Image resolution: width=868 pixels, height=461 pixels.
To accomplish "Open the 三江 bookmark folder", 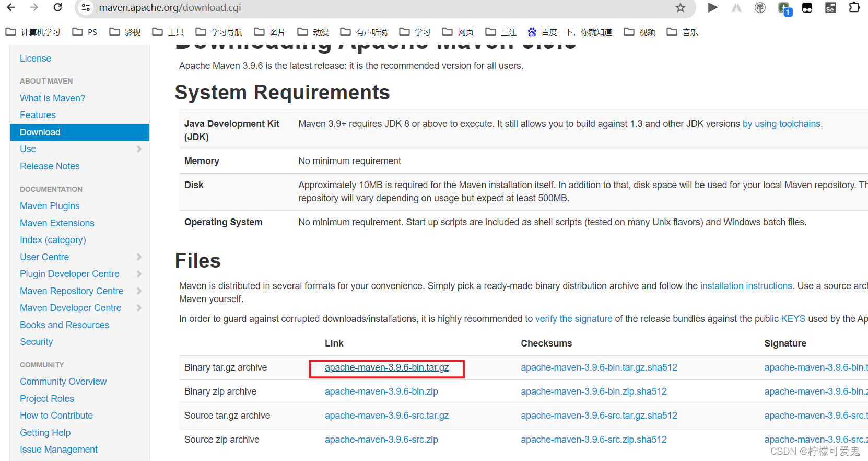I will click(501, 32).
